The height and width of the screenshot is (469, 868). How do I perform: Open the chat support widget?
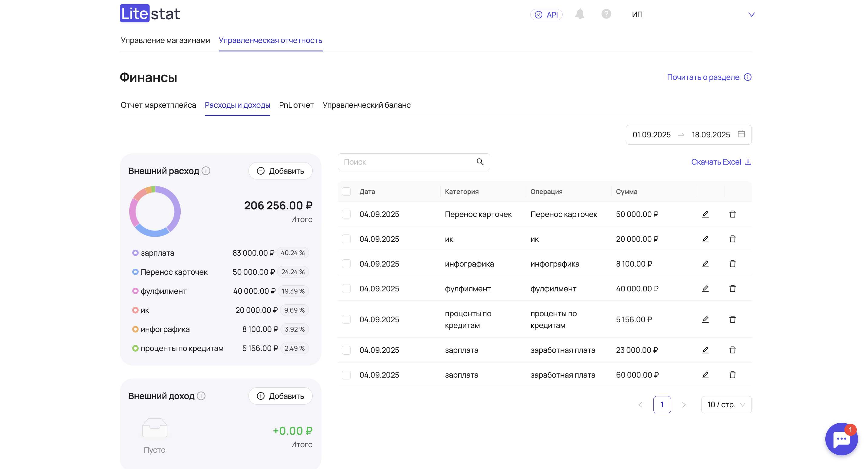pyautogui.click(x=841, y=439)
